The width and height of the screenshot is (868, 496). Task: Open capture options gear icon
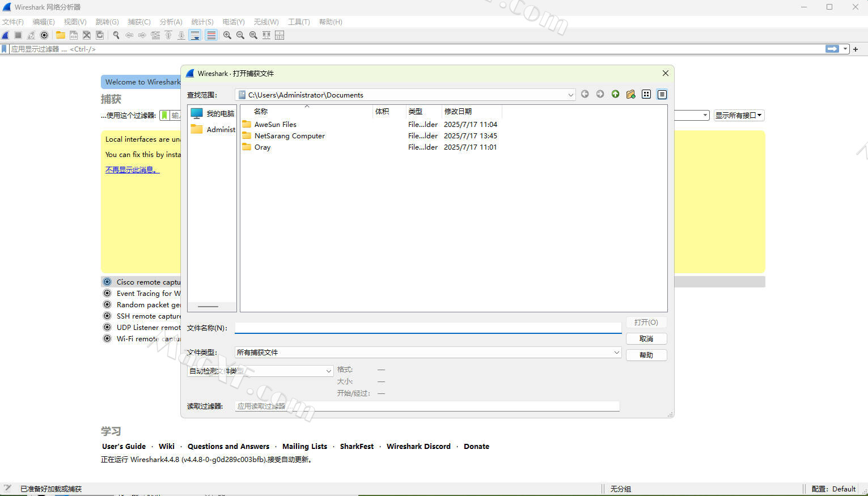(x=44, y=35)
